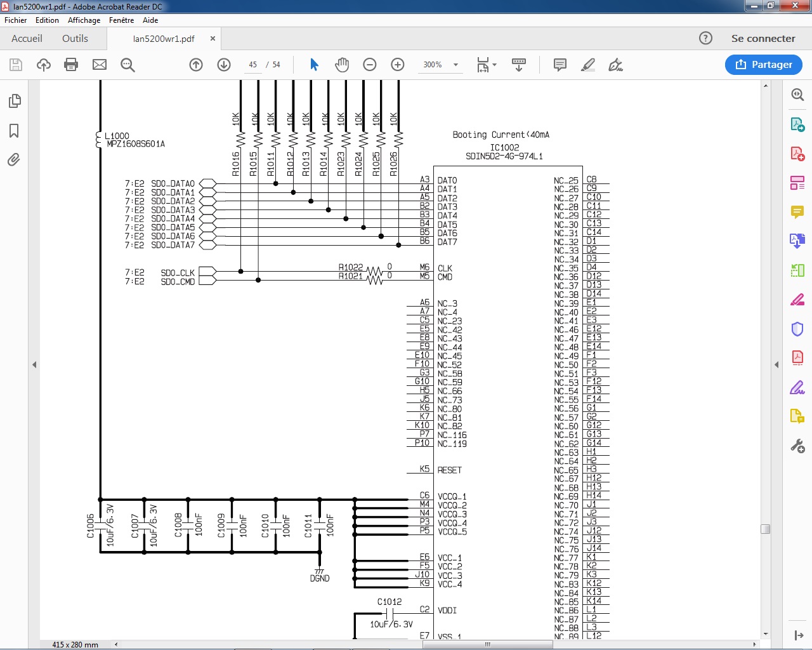This screenshot has width=812, height=650.
Task: Open the Aide menu
Action: [x=150, y=20]
